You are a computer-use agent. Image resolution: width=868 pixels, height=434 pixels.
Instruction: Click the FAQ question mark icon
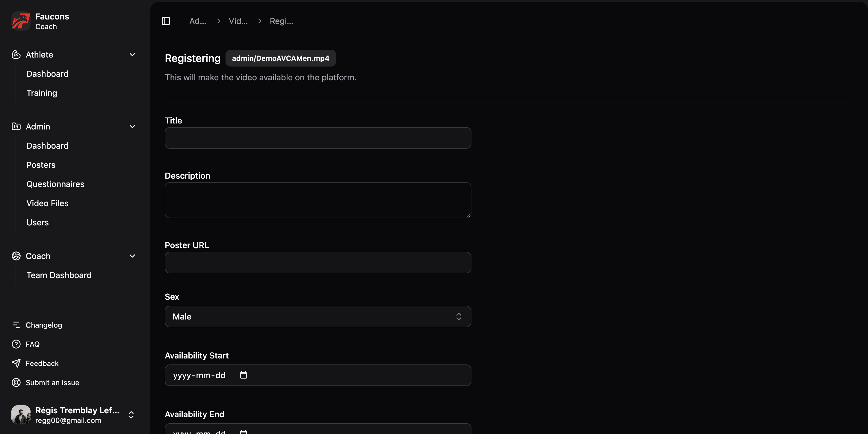click(x=16, y=344)
